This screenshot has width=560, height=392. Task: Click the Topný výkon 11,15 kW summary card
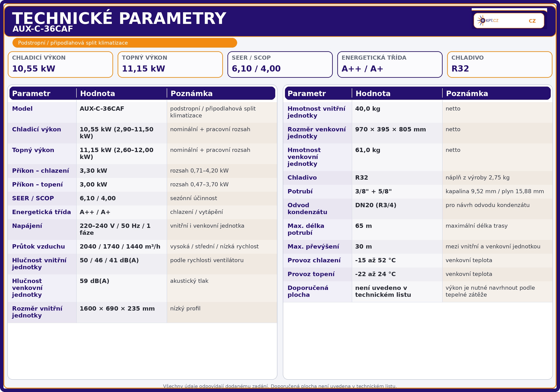click(x=170, y=64)
